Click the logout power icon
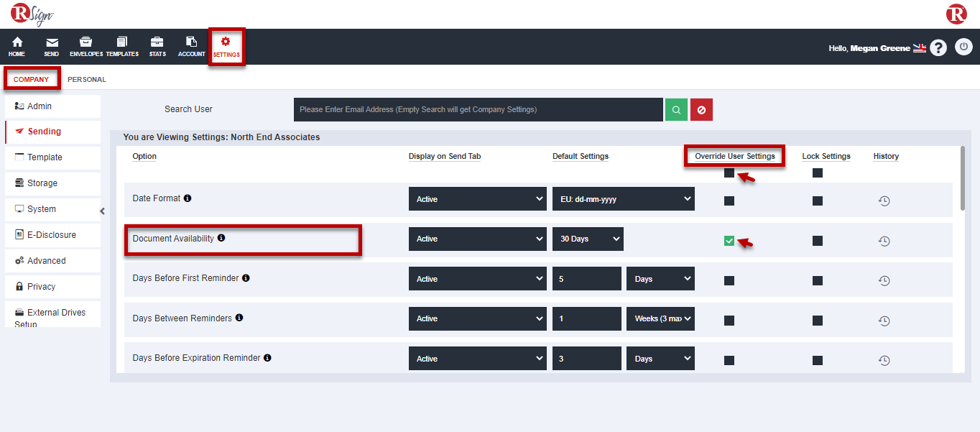The height and width of the screenshot is (432, 980). coord(963,47)
